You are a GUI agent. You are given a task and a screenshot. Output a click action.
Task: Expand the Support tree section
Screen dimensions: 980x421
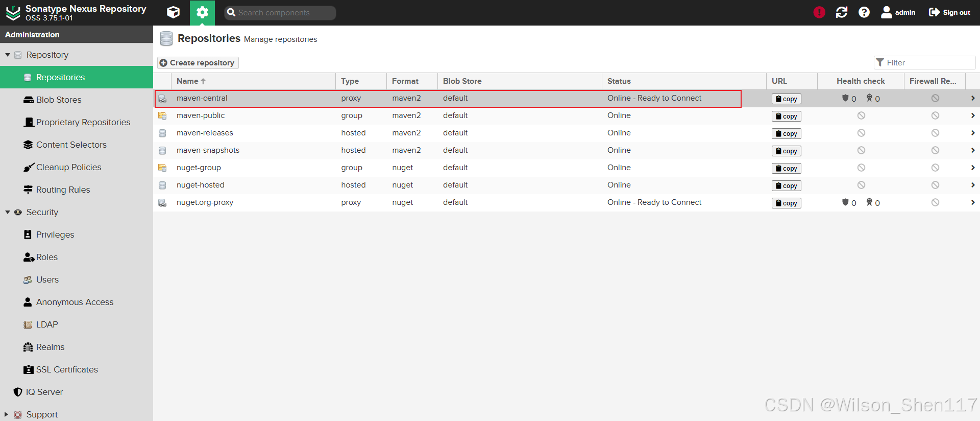point(7,414)
